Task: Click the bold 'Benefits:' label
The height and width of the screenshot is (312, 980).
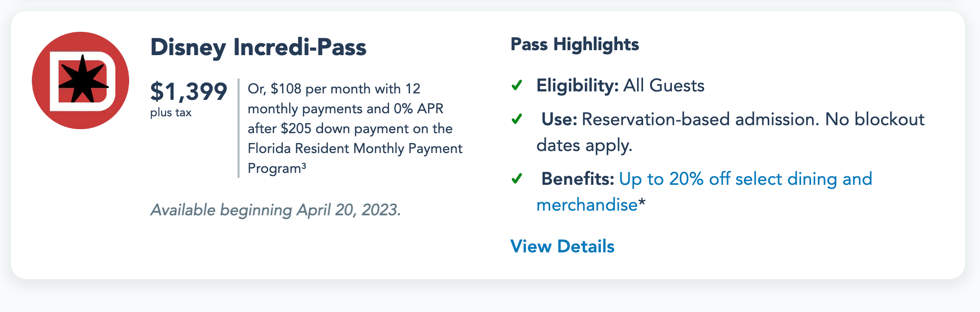Action: tap(577, 179)
